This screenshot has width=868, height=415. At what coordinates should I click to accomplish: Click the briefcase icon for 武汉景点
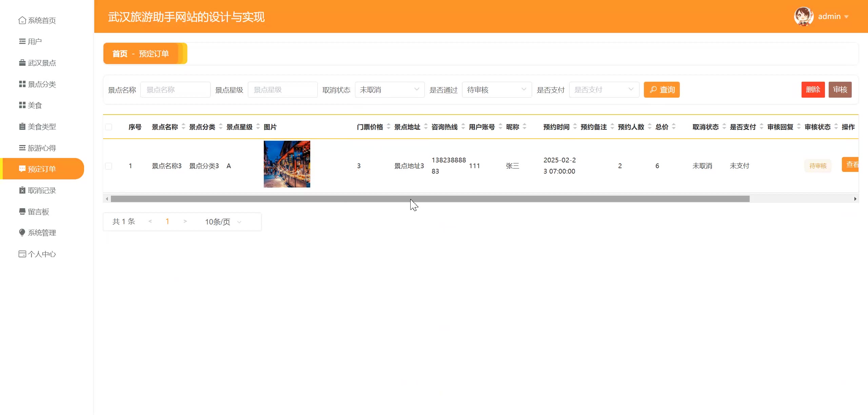(x=22, y=63)
